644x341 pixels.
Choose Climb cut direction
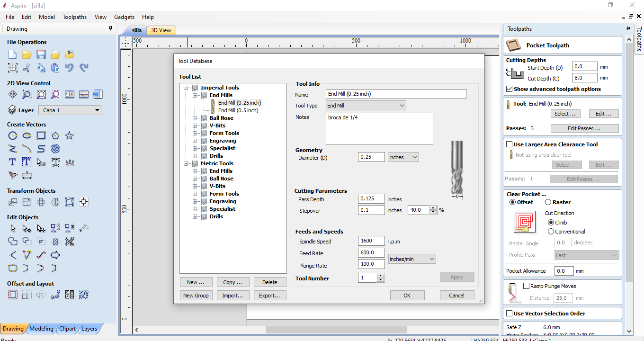coord(551,223)
